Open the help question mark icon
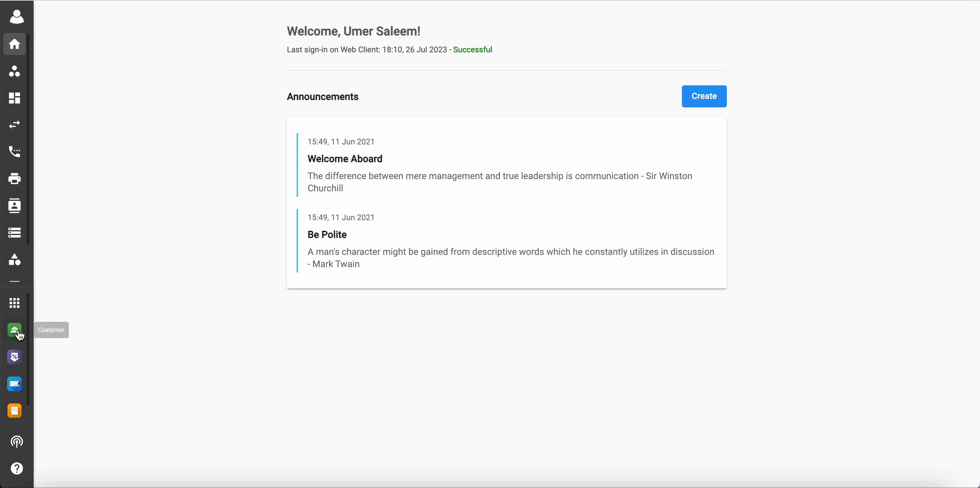The height and width of the screenshot is (488, 980). pos(17,469)
